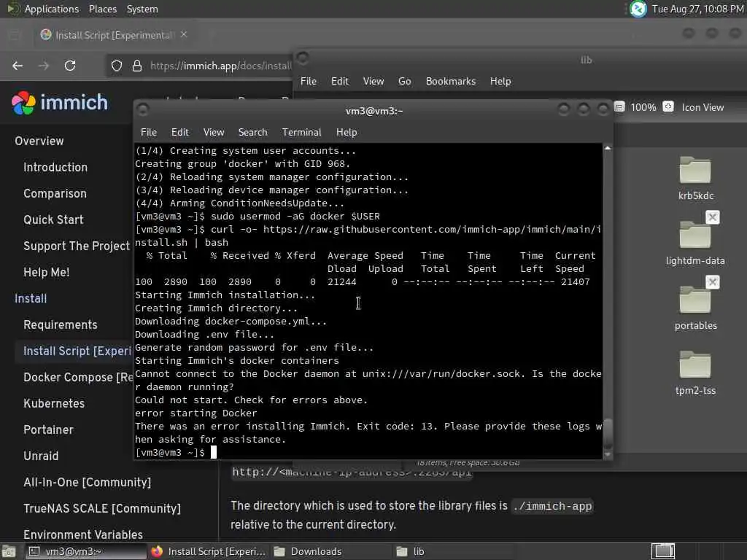Open the Requirements docs page

[x=60, y=324]
